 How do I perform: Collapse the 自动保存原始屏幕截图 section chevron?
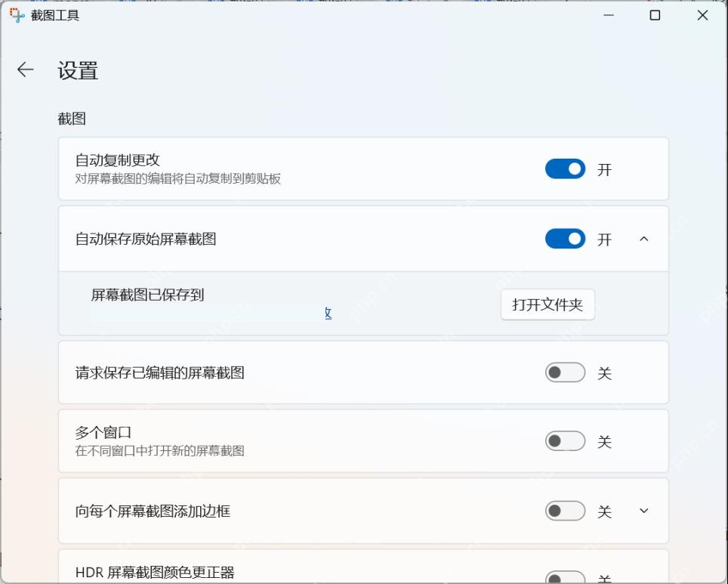[643, 239]
